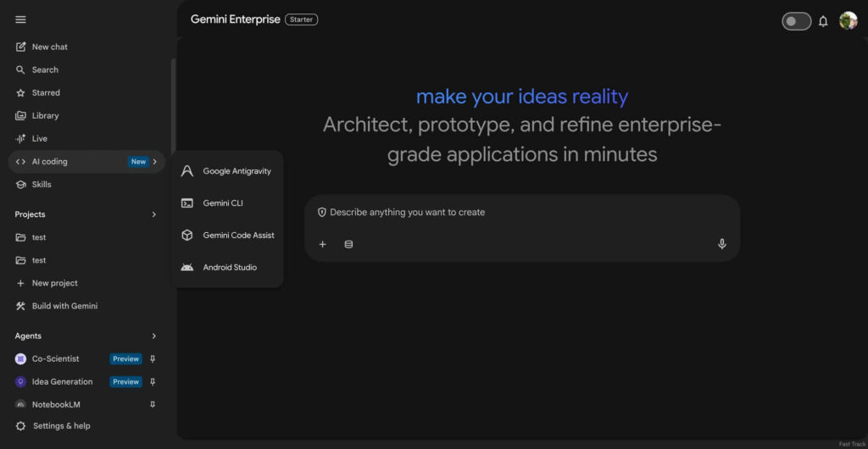Select Gemini Code Assist from the submenu

pyautogui.click(x=227, y=235)
